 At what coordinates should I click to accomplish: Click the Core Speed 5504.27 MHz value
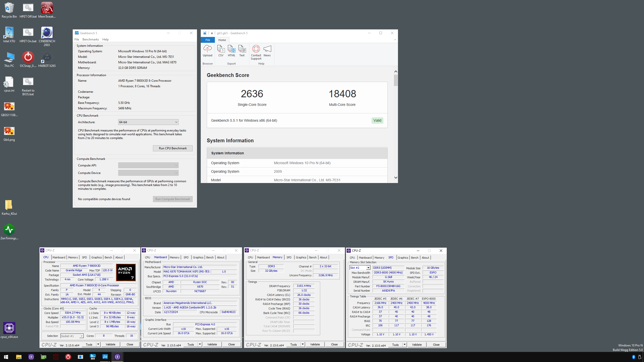(x=73, y=313)
